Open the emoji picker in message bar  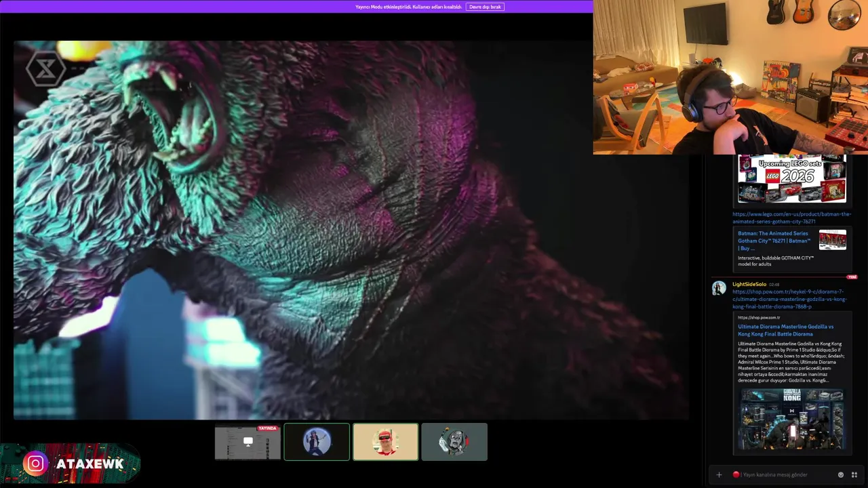tap(841, 474)
